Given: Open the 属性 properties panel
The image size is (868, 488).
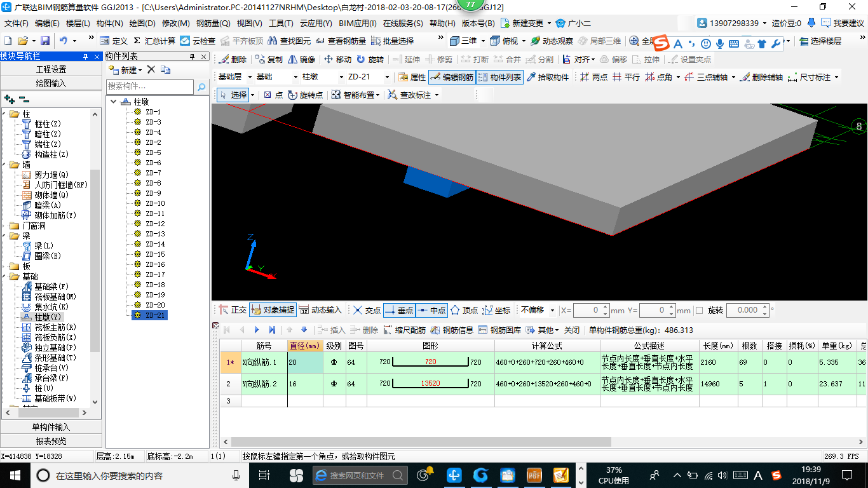Looking at the screenshot, I should coord(412,77).
